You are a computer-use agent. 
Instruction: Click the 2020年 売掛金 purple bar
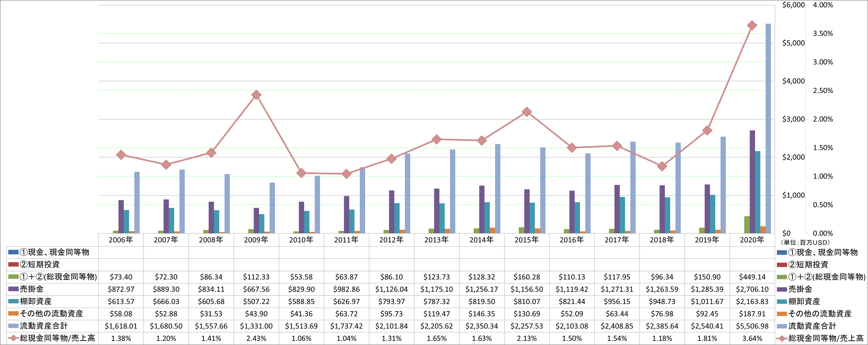[x=752, y=182]
